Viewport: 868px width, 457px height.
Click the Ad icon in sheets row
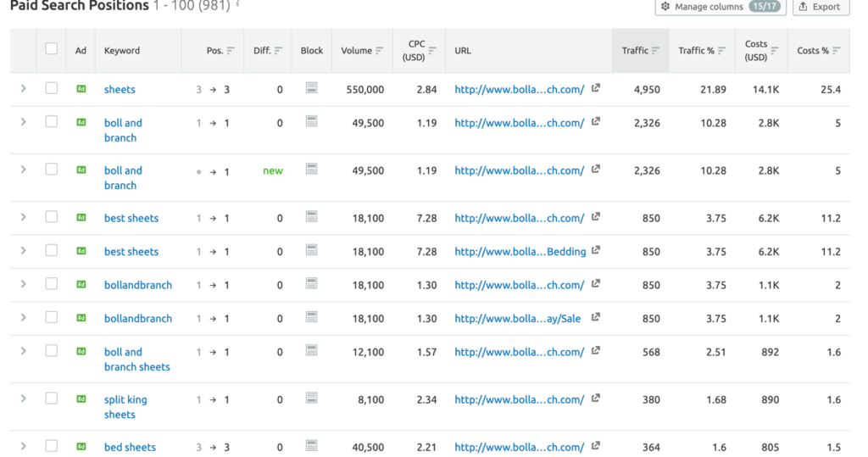[81, 89]
